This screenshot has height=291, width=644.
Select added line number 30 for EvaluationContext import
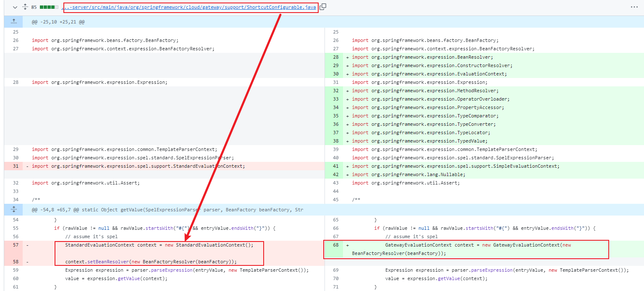coord(335,74)
